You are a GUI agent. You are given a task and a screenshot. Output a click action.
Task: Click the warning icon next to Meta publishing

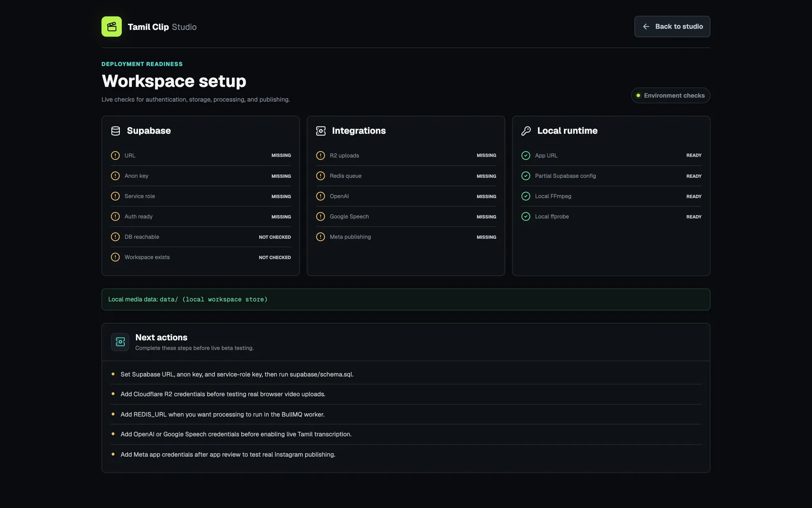point(320,237)
